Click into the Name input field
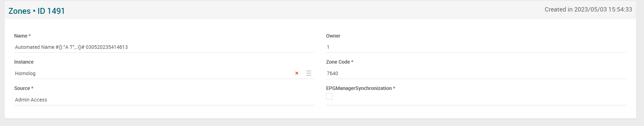The width and height of the screenshot is (644, 126). (164, 47)
